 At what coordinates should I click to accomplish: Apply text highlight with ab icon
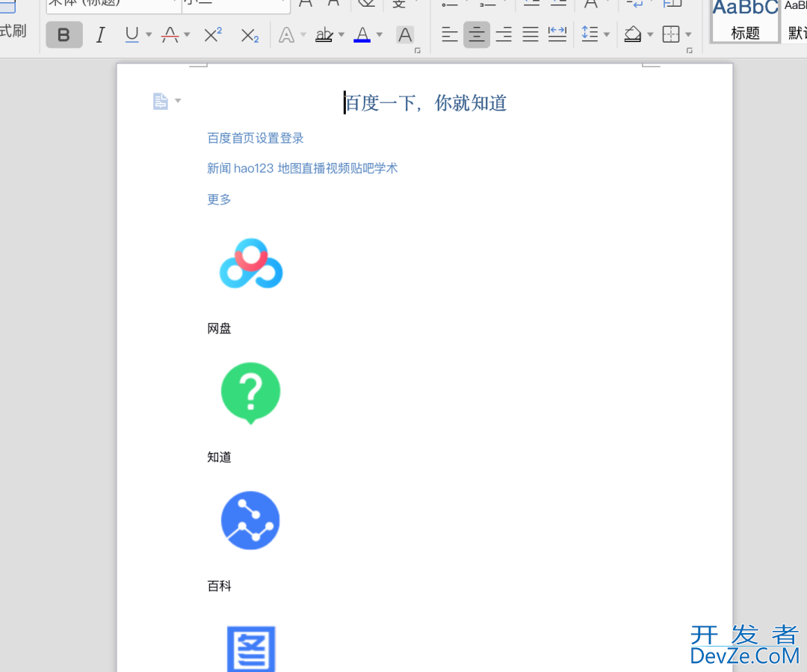pos(324,34)
